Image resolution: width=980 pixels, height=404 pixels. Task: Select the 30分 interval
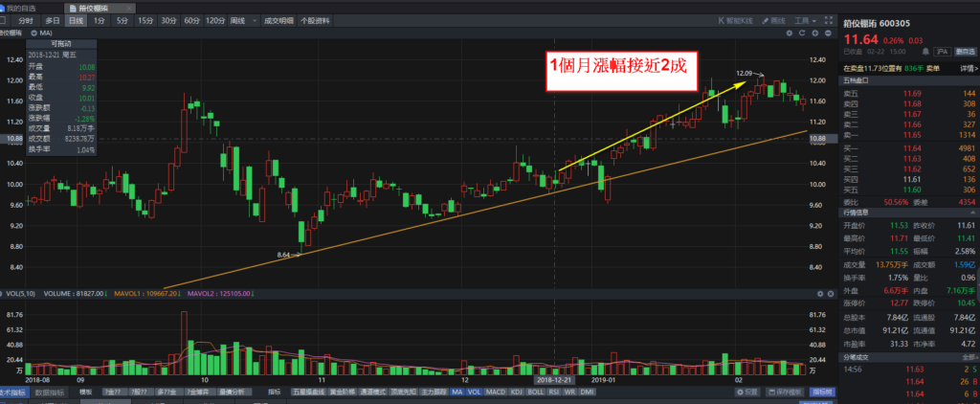coord(168,21)
